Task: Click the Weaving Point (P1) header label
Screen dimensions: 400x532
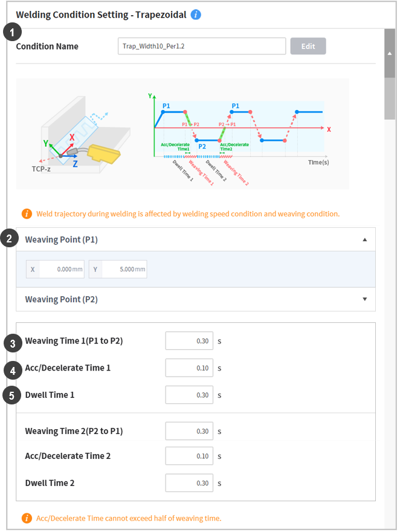Action: pyautogui.click(x=61, y=239)
